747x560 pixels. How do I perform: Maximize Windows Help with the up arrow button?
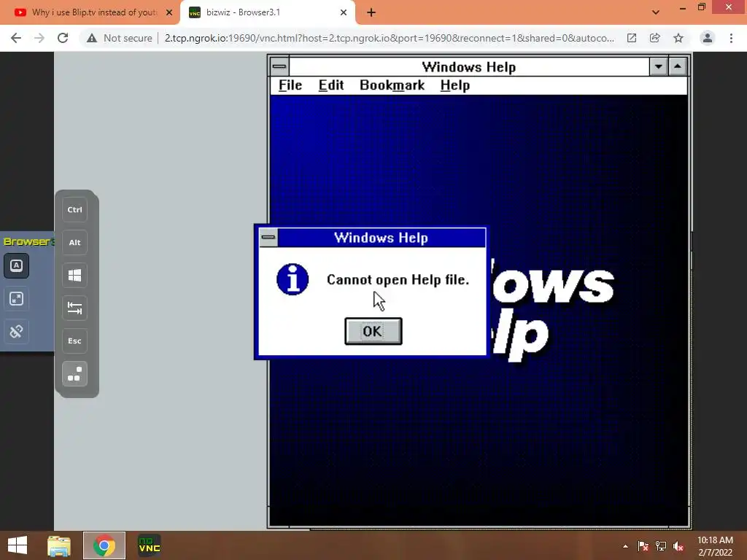click(x=678, y=66)
